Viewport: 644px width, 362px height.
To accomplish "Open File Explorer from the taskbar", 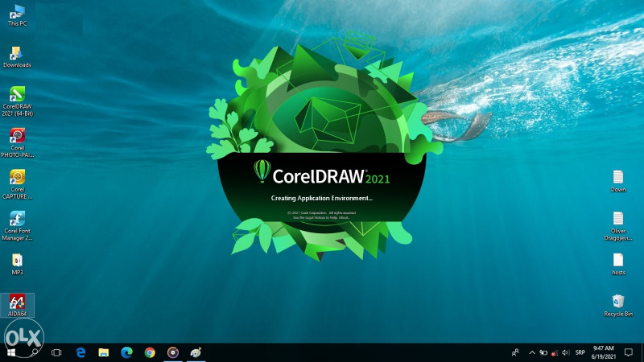I will tap(104, 352).
